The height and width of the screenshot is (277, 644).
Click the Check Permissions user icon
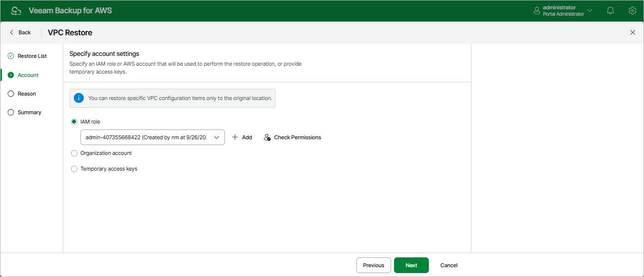[x=267, y=137]
